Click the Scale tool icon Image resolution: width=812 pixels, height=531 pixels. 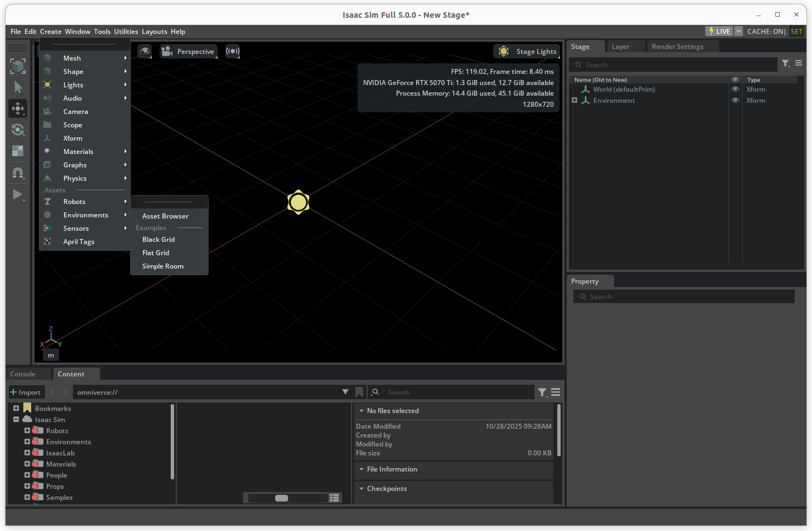pyautogui.click(x=18, y=151)
